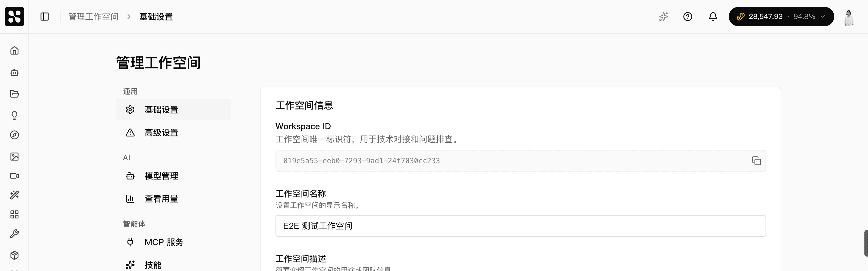Click the 工作空间名称 input field
Screen dimensions: 868x271
(x=520, y=226)
